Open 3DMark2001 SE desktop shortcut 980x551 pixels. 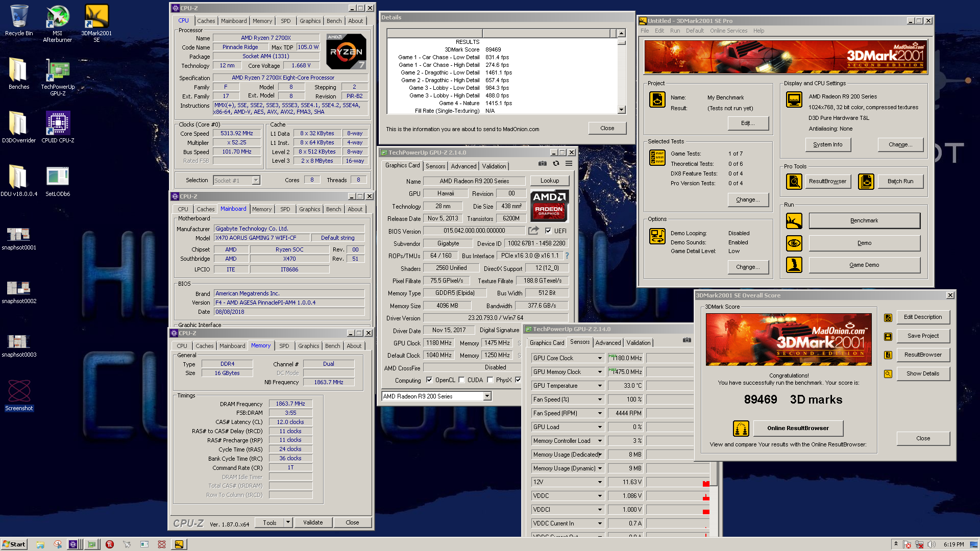tap(96, 23)
